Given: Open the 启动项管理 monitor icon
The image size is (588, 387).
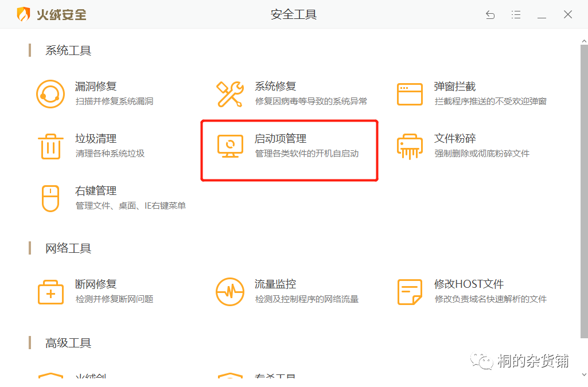Looking at the screenshot, I should click(x=230, y=146).
